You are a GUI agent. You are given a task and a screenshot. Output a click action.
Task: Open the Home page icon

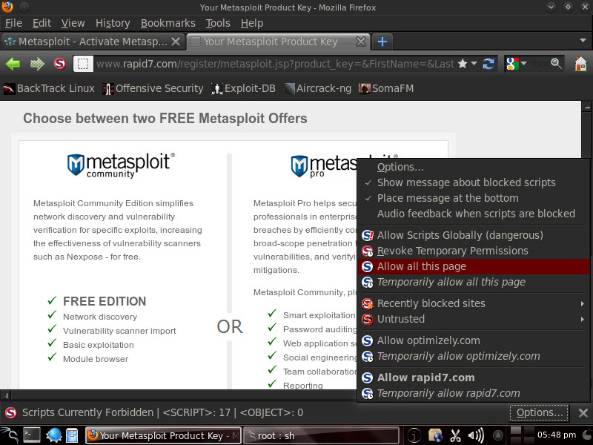click(581, 64)
